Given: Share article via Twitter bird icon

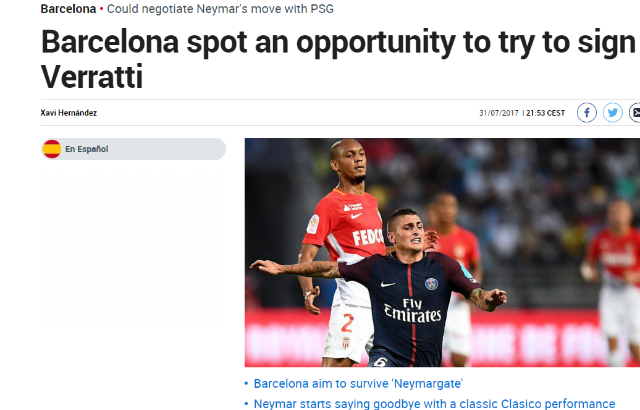Looking at the screenshot, I should click(x=613, y=113).
